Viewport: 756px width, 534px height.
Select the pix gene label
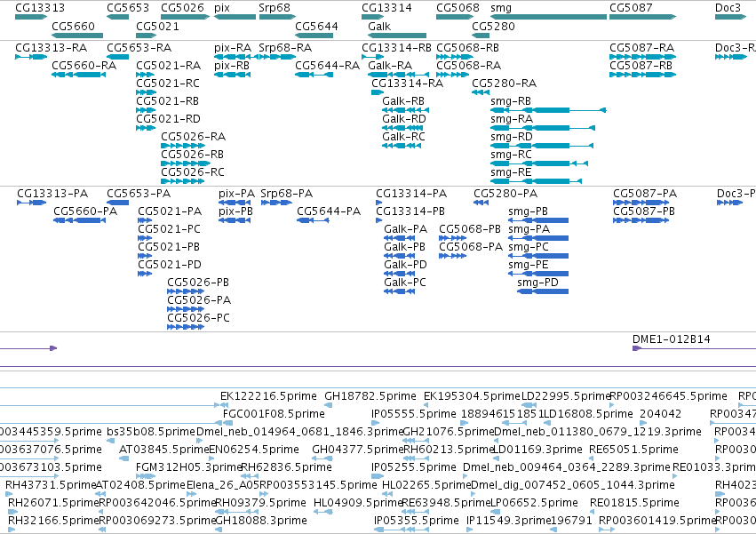[222, 8]
